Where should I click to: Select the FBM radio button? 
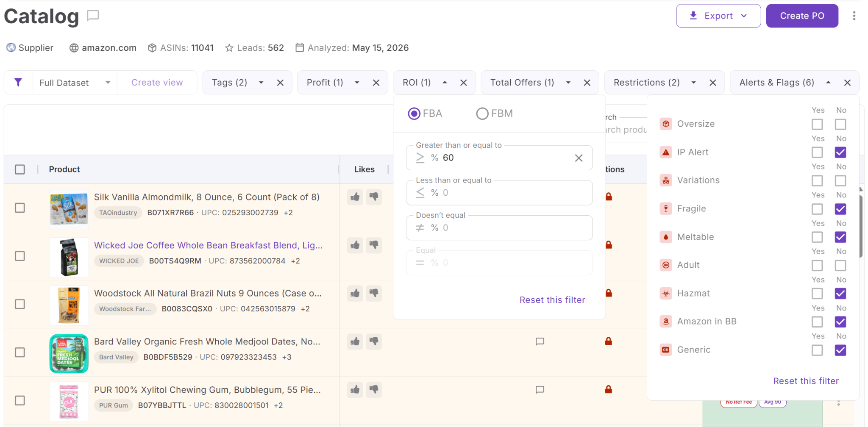482,114
